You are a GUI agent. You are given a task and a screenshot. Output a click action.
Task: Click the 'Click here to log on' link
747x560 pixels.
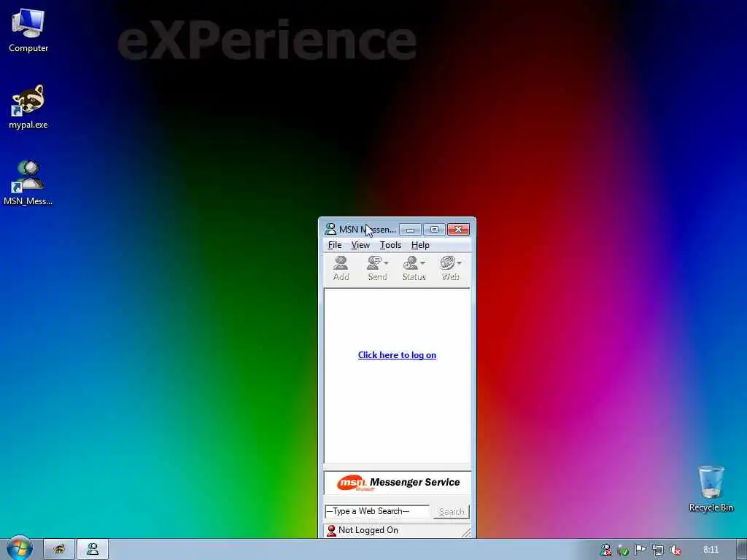point(397,355)
